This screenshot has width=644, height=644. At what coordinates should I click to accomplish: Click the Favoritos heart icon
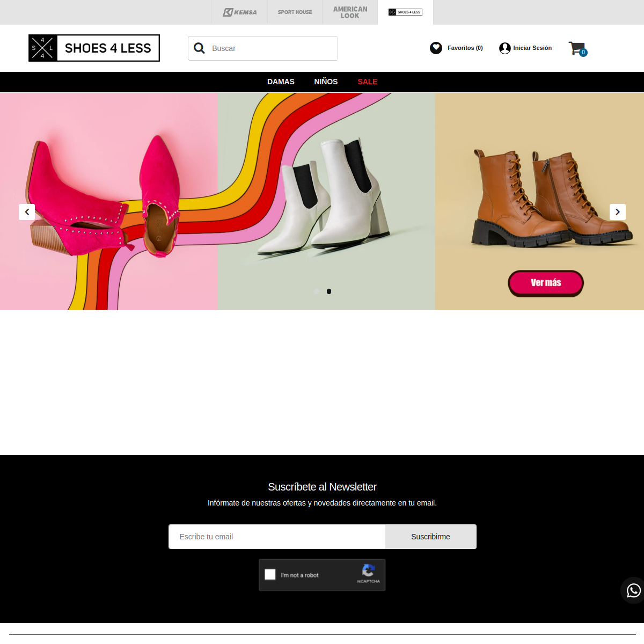point(436,48)
